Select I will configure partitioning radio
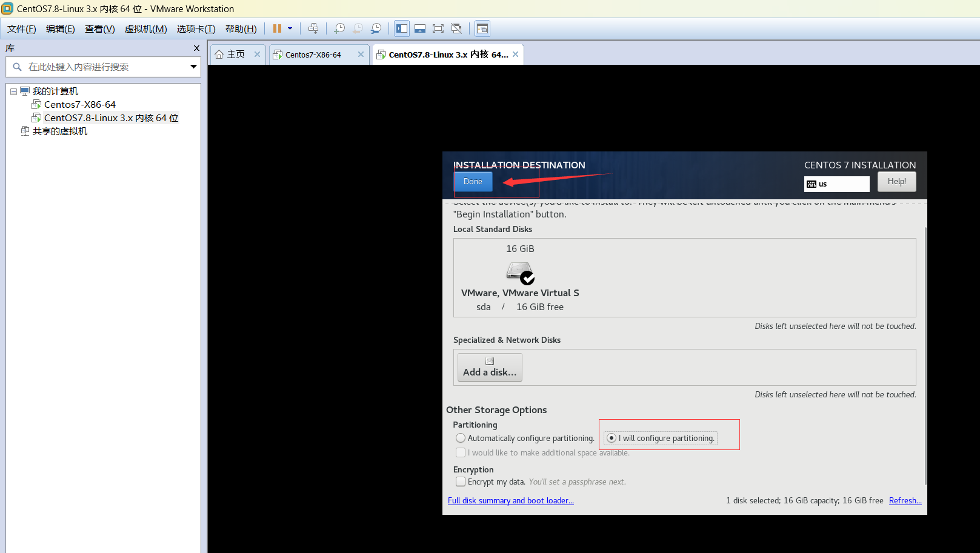980x553 pixels. click(612, 438)
